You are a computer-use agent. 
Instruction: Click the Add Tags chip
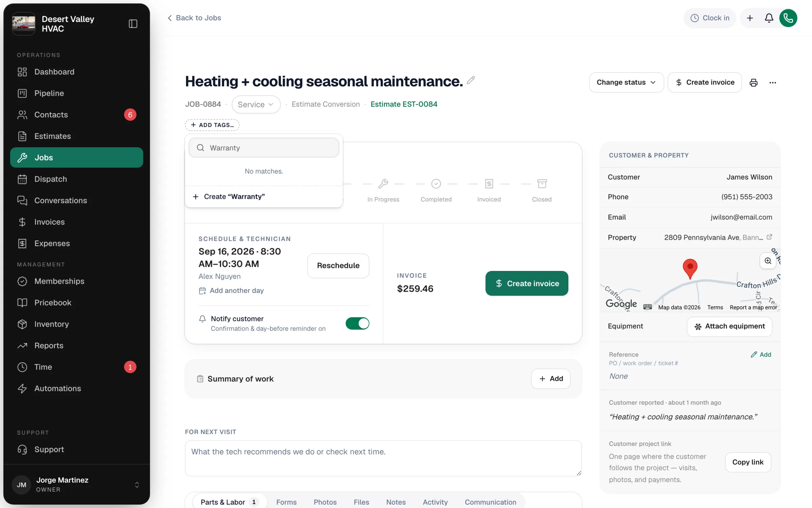212,125
